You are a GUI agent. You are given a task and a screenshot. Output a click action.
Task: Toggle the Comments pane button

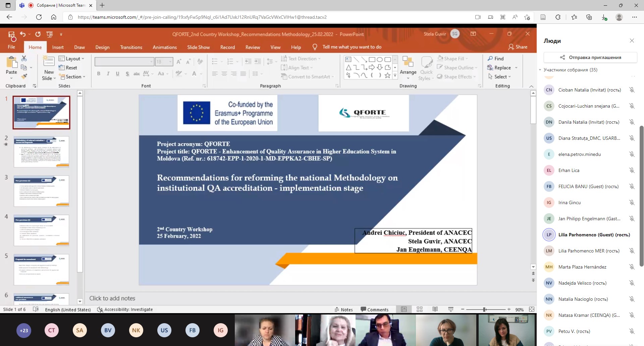(x=374, y=309)
